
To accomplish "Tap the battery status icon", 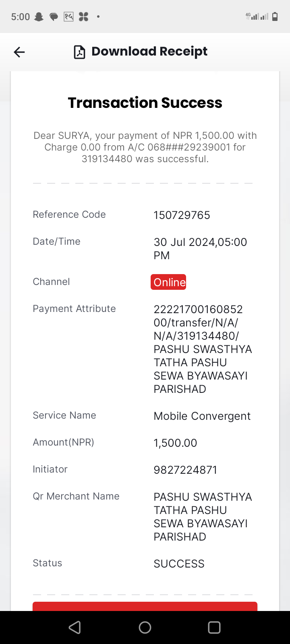I will pos(275,17).
